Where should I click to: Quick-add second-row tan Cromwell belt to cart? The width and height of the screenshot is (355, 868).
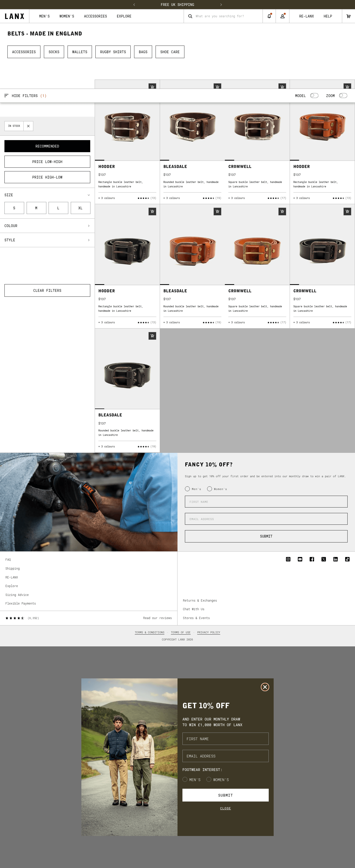point(282,211)
